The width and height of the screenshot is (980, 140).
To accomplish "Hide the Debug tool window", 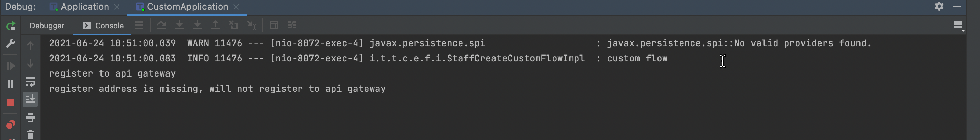I will pyautogui.click(x=957, y=6).
